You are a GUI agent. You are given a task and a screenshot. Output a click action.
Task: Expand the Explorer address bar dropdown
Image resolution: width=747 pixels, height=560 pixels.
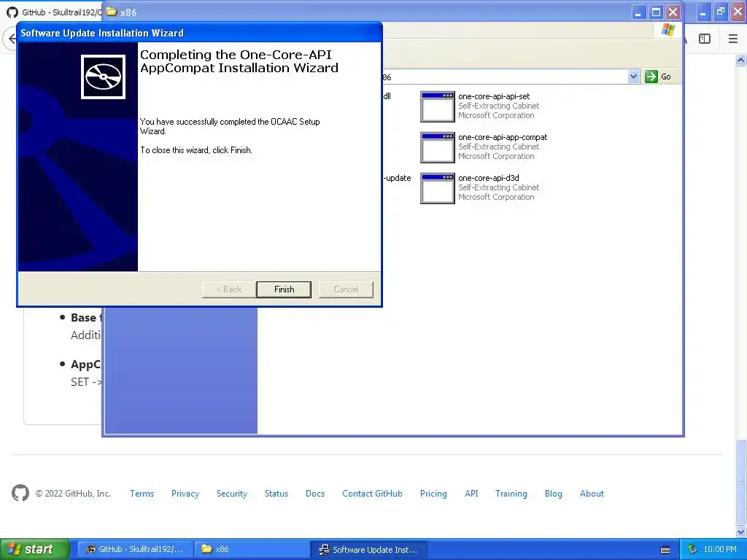click(x=633, y=77)
